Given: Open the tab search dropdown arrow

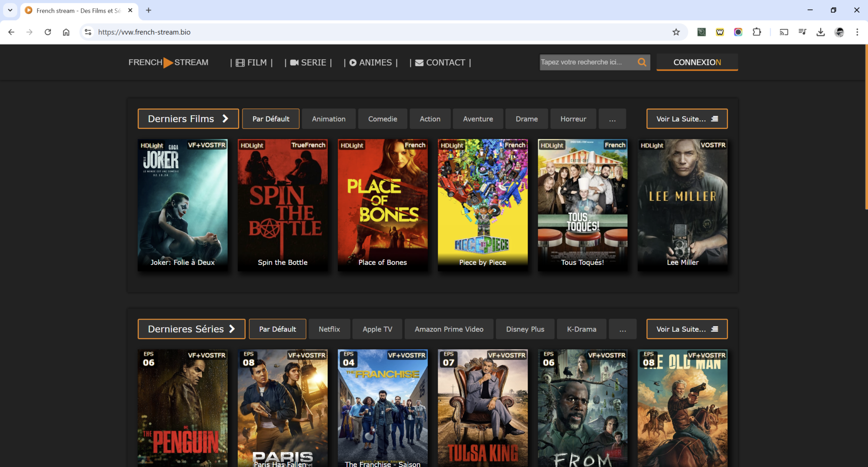Looking at the screenshot, I should pyautogui.click(x=10, y=10).
